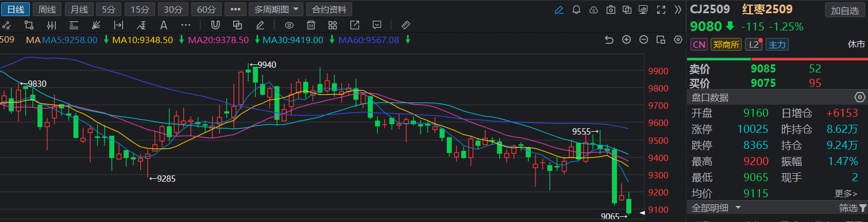868x222 pixels.
Task: Click the overlapping squares clone icon
Action: pos(237,25)
